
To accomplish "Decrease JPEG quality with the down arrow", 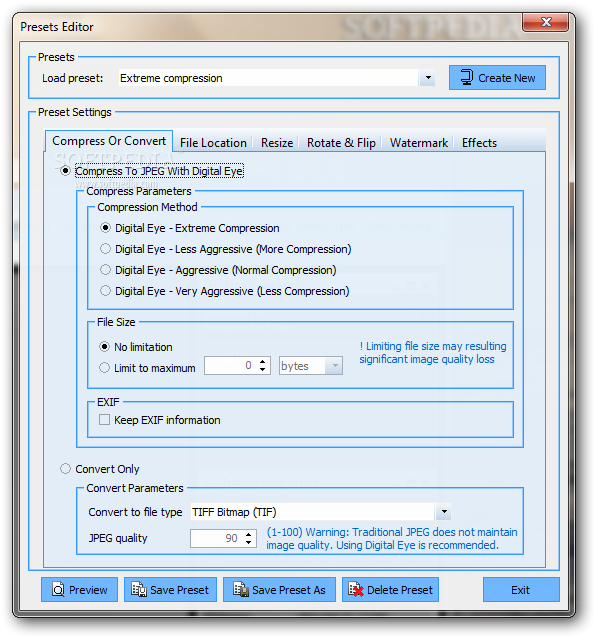I will (x=249, y=542).
